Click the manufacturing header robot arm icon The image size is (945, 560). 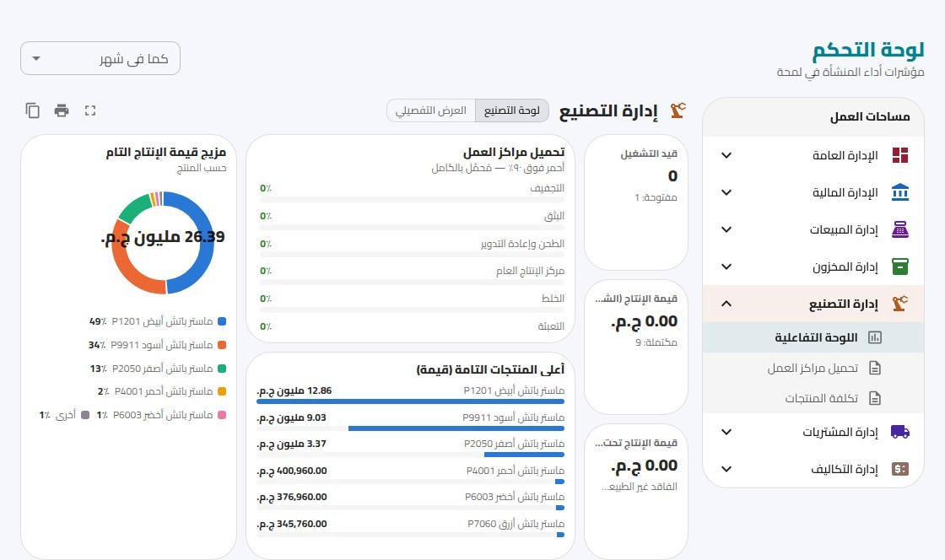click(x=678, y=110)
